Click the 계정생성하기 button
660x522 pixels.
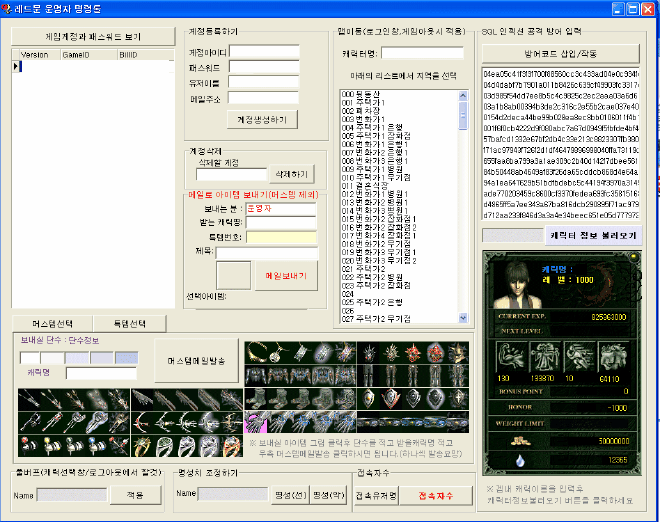[x=262, y=120]
